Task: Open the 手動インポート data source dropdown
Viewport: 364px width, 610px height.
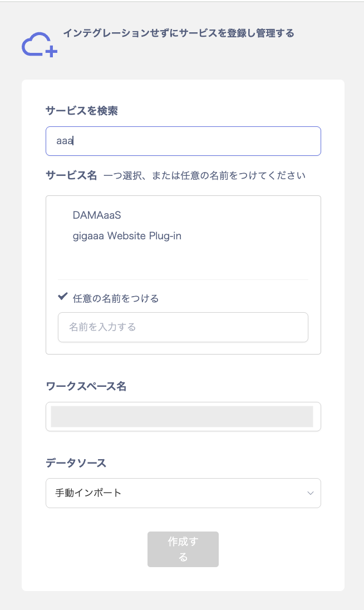Action: pos(183,493)
